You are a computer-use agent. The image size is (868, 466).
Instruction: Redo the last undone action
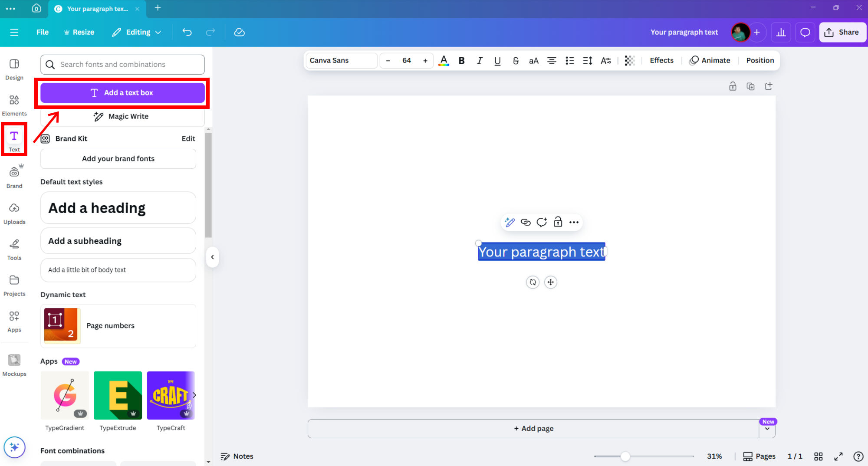(x=210, y=32)
